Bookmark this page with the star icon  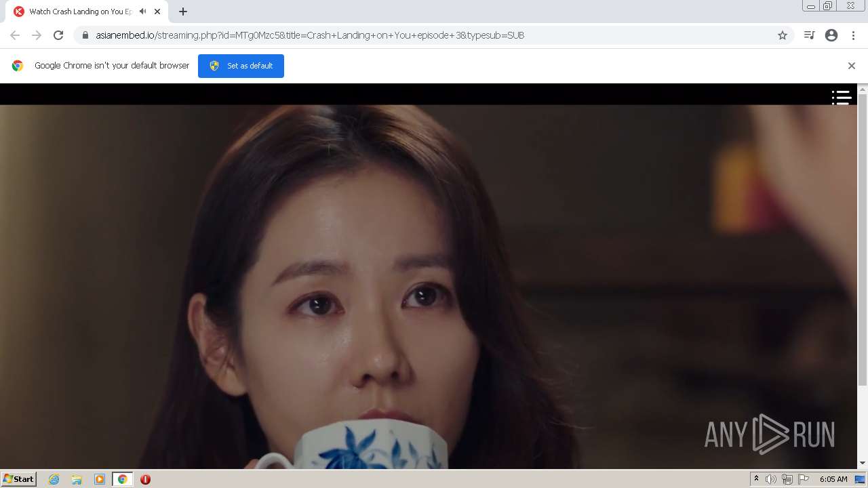(x=783, y=35)
